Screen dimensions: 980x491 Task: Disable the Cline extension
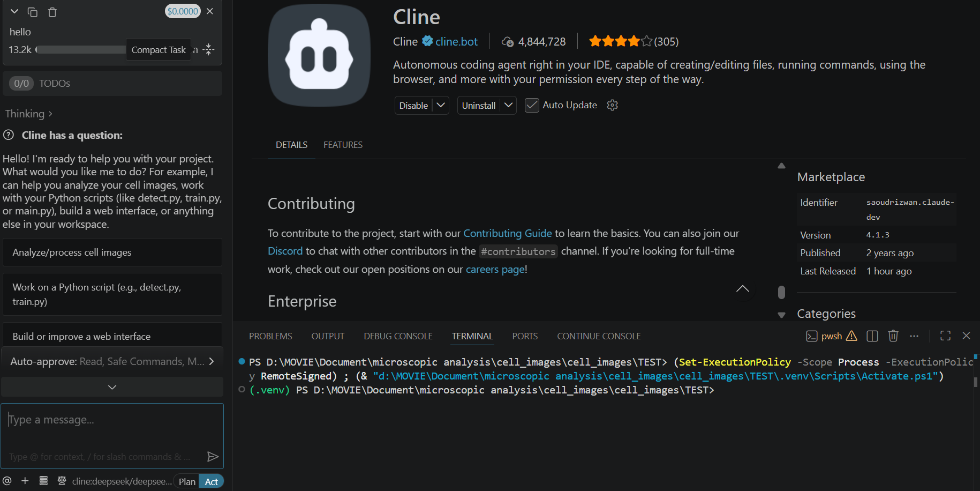[x=413, y=106]
